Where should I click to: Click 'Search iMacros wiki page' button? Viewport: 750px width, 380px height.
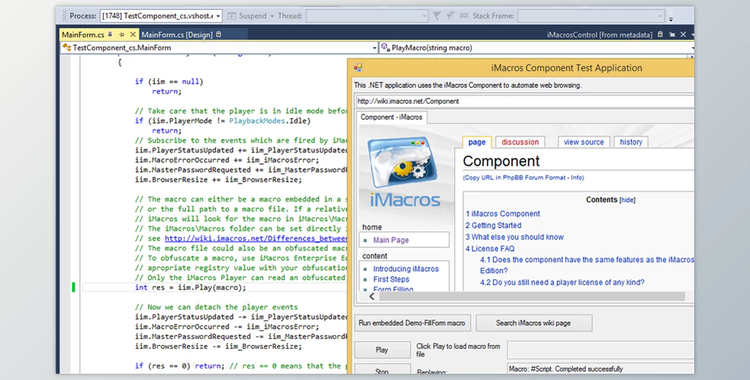pos(533,323)
